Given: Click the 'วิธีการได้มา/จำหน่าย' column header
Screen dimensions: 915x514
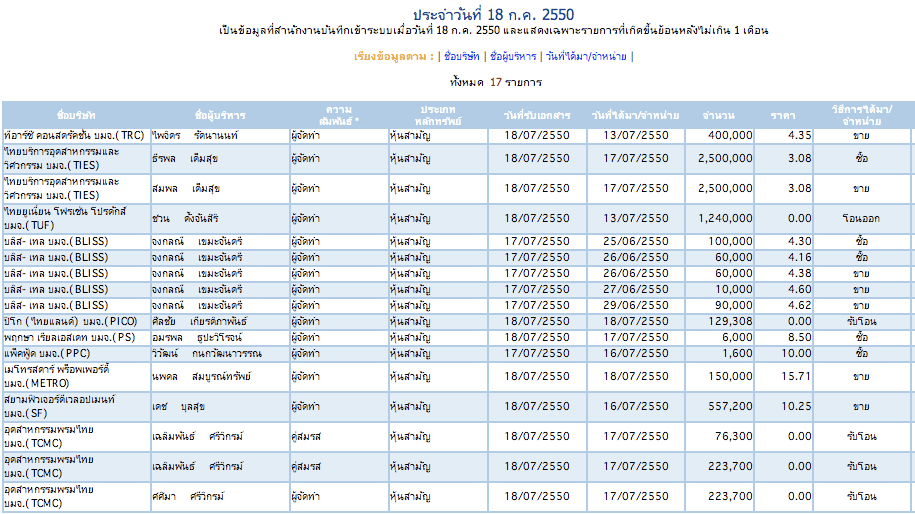Looking at the screenshot, I should 862,115.
